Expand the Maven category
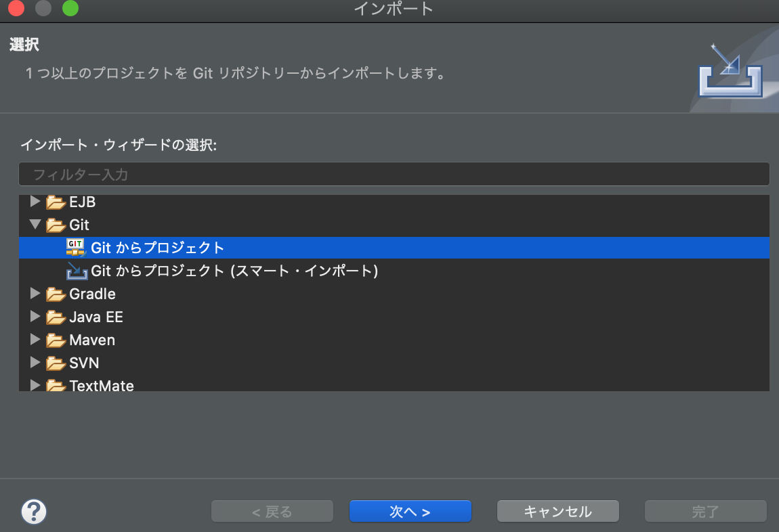779x532 pixels. coord(34,340)
